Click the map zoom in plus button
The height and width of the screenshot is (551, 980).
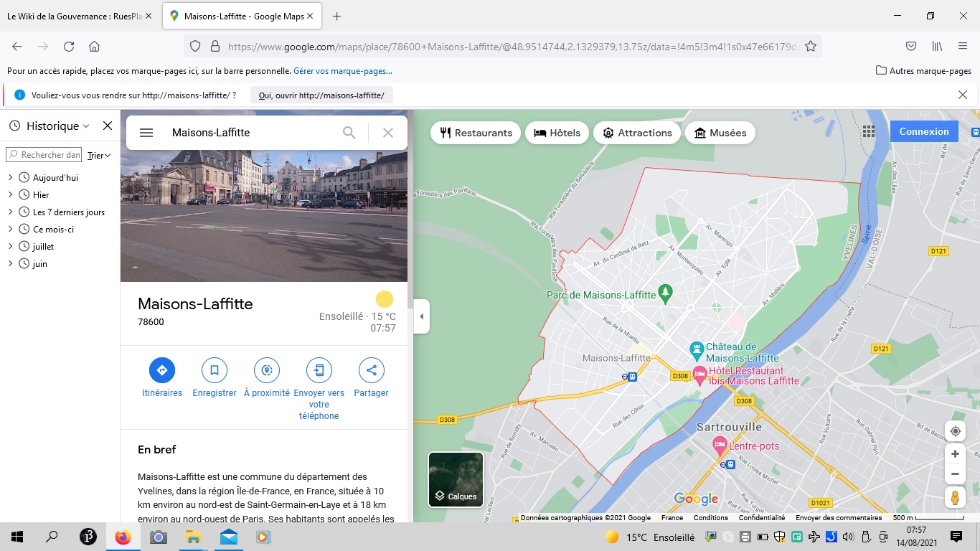pos(955,454)
